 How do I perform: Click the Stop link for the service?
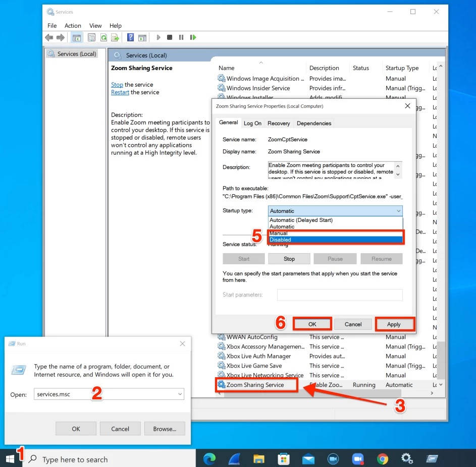tap(117, 85)
